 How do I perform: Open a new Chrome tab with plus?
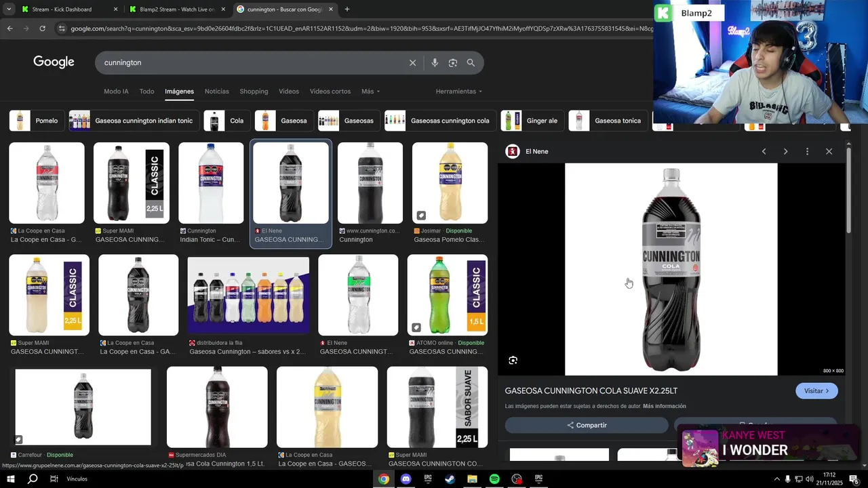(x=347, y=9)
